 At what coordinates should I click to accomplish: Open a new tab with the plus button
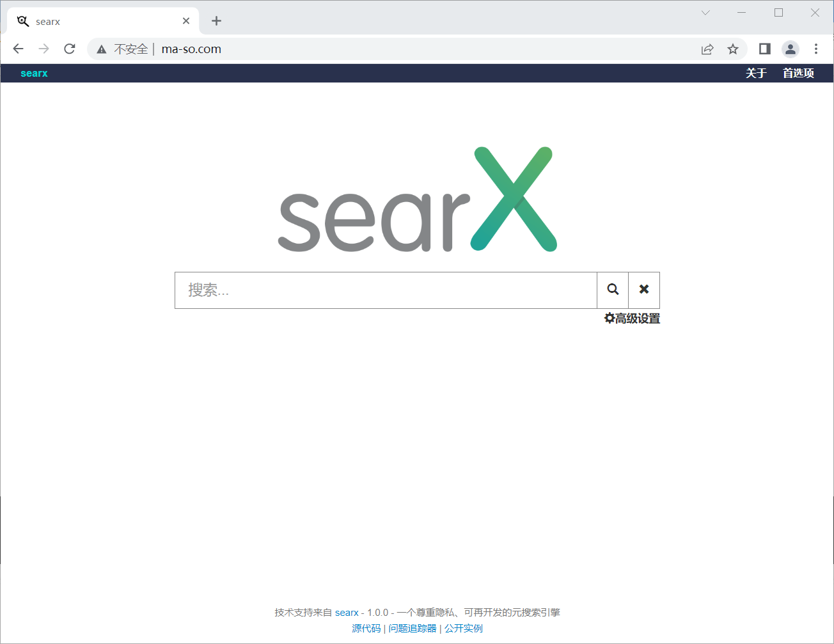click(x=216, y=21)
